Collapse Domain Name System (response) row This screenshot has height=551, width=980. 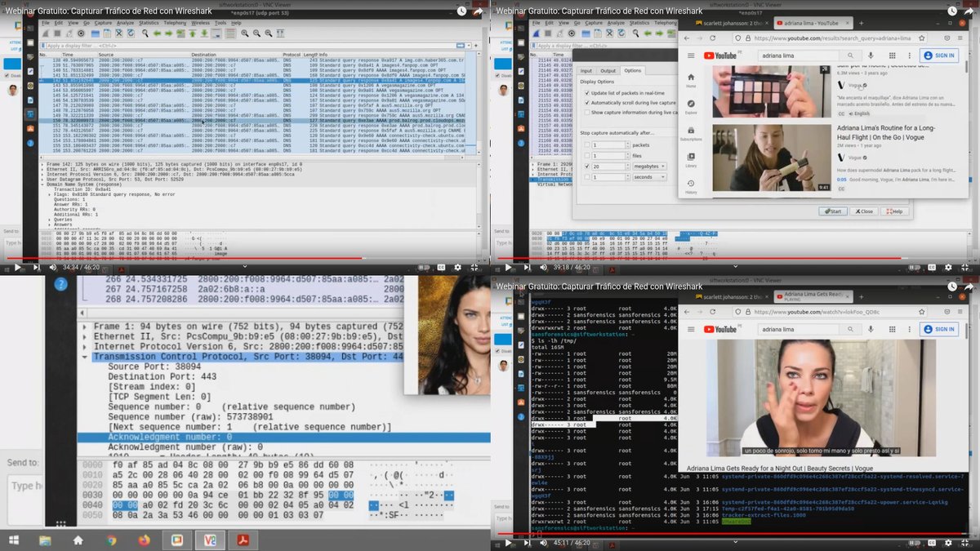43,184
